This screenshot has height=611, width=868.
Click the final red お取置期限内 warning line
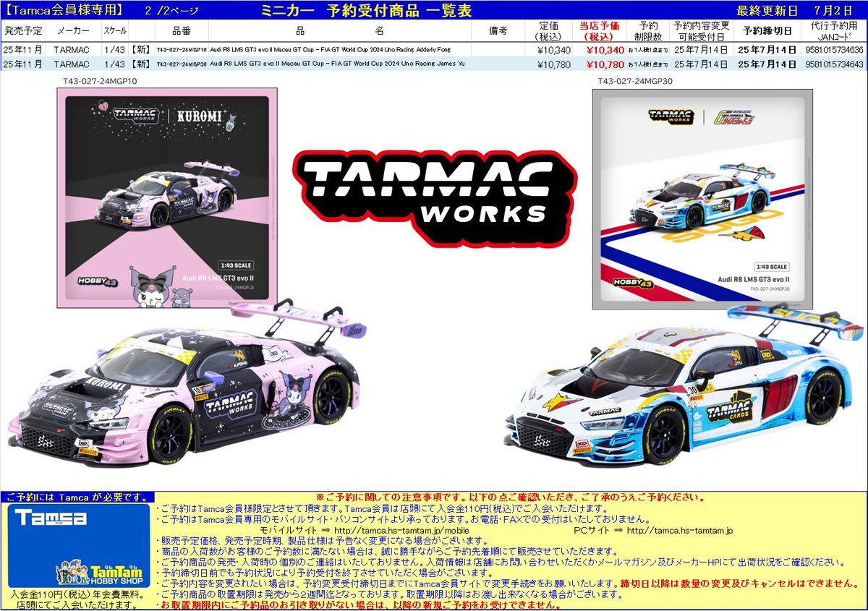point(358,604)
